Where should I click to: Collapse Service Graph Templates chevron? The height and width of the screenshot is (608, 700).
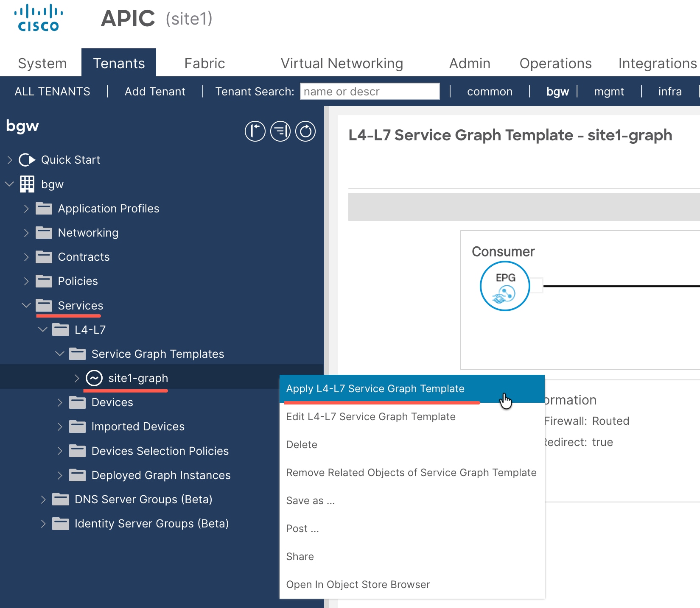(60, 354)
